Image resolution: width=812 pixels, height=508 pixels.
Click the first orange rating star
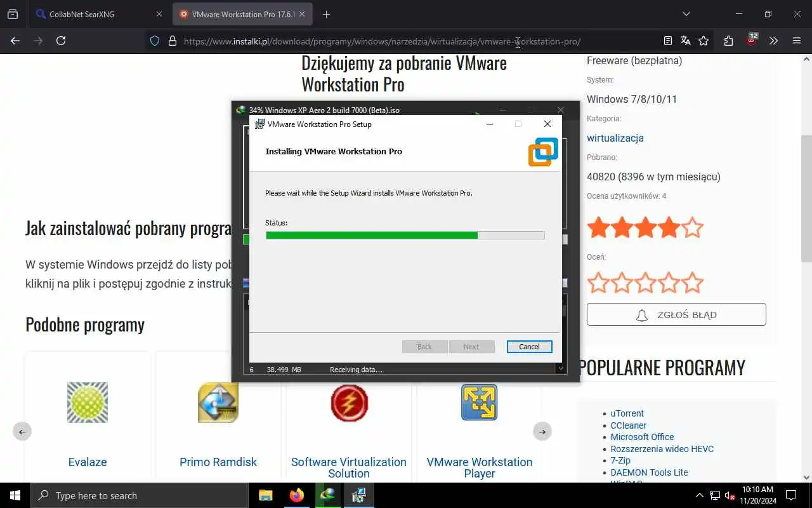[598, 227]
